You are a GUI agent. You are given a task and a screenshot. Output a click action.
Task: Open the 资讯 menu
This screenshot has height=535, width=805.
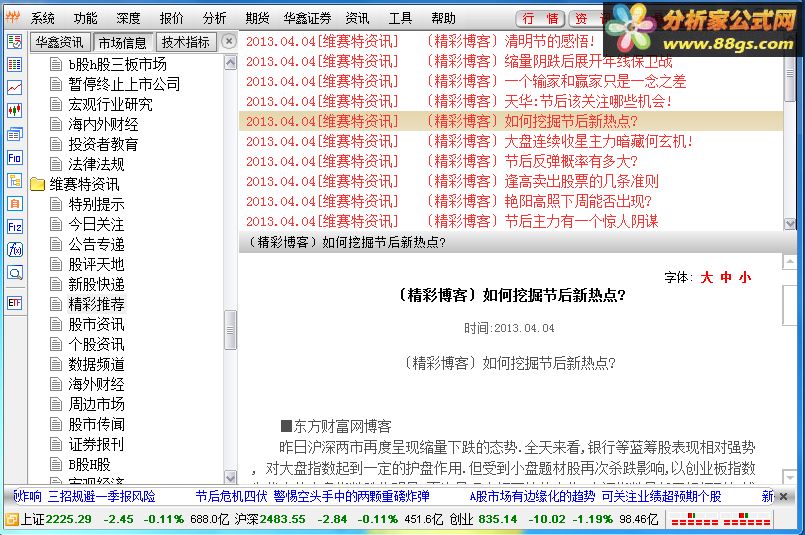(x=357, y=18)
